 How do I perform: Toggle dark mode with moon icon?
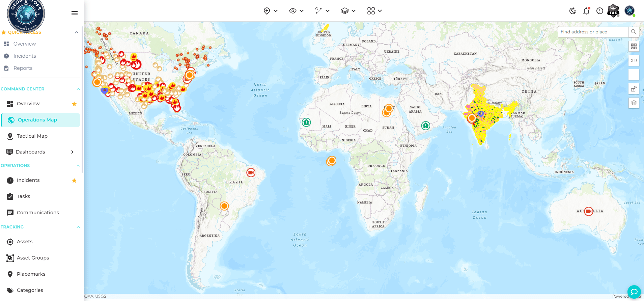tap(572, 11)
